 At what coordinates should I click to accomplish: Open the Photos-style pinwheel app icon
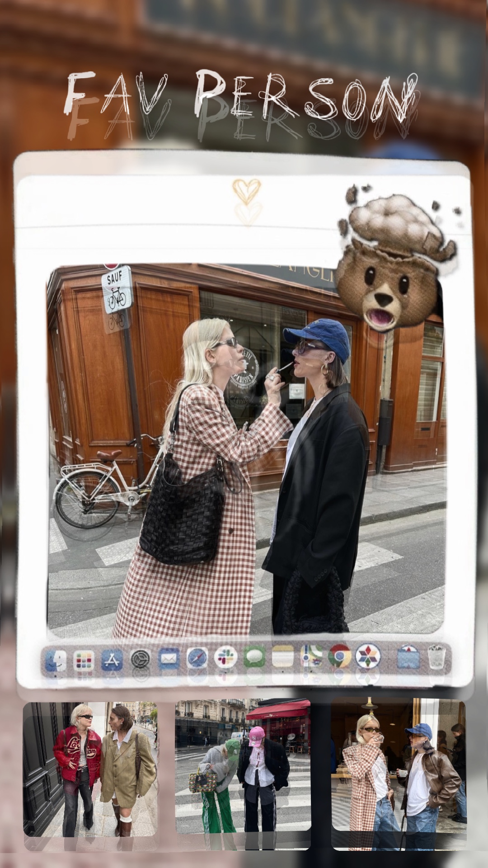pyautogui.click(x=368, y=656)
